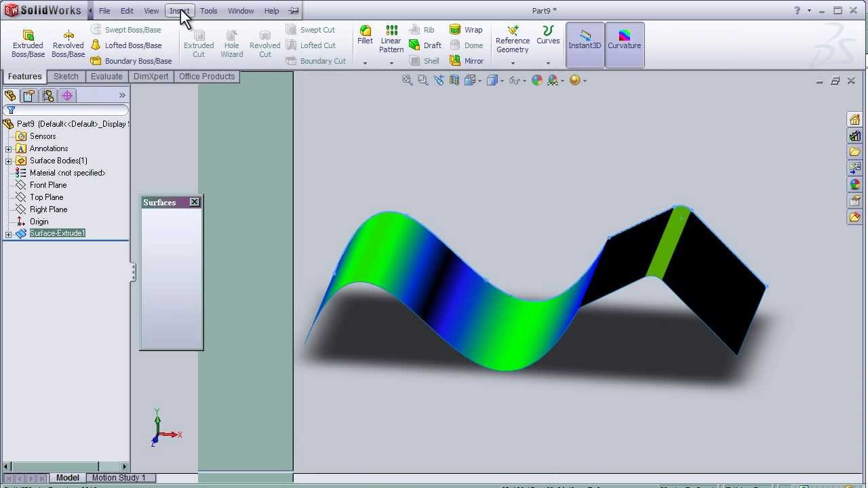Open the File menu
Screen dimensions: 868x488
coord(104,11)
